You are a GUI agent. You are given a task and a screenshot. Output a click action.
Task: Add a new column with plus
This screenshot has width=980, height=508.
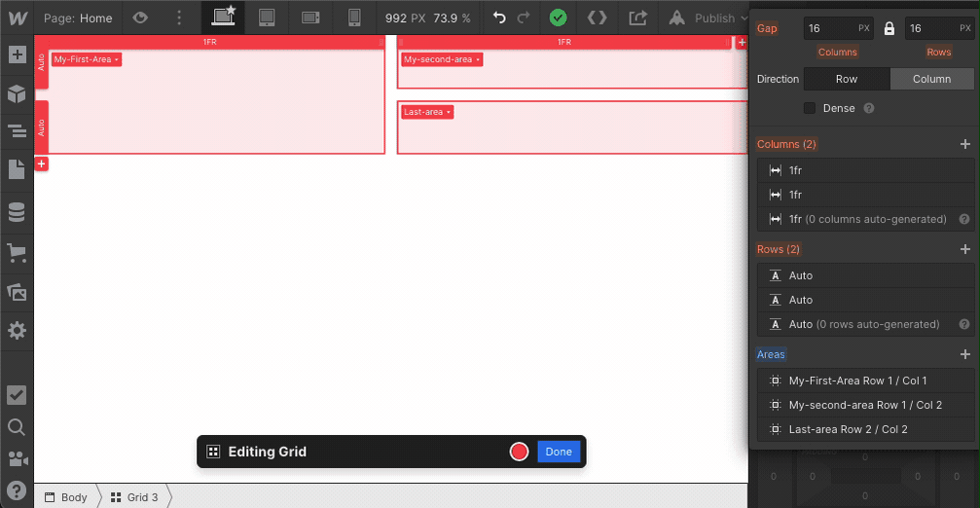coord(965,144)
